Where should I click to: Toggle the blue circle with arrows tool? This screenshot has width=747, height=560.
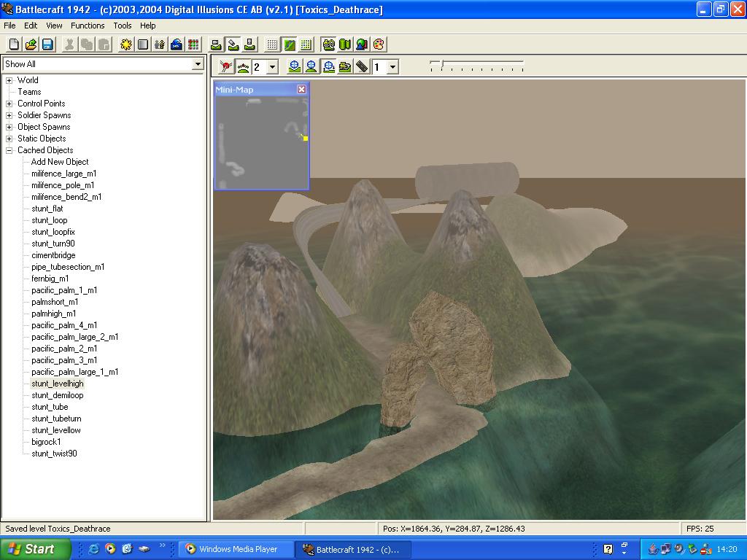click(x=328, y=66)
